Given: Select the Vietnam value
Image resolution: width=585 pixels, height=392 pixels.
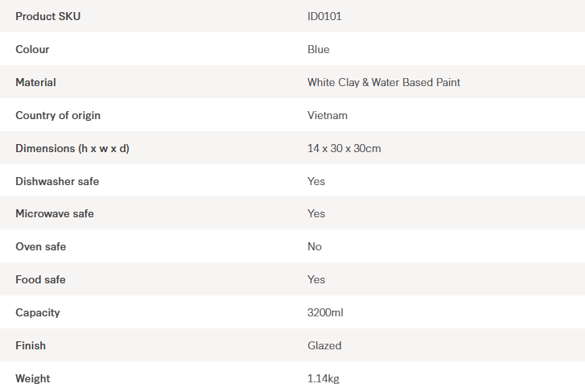Looking at the screenshot, I should (328, 115).
